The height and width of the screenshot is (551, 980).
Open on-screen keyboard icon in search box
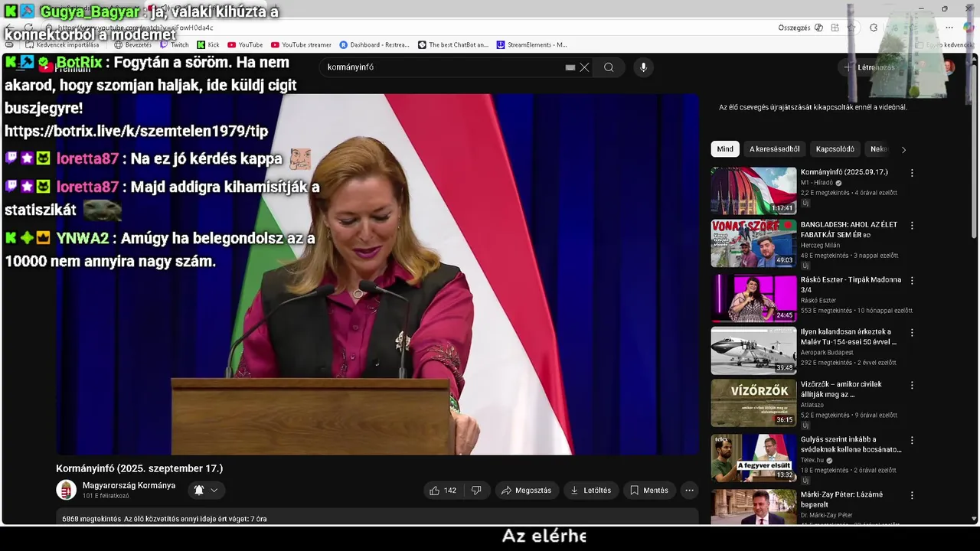coord(570,67)
